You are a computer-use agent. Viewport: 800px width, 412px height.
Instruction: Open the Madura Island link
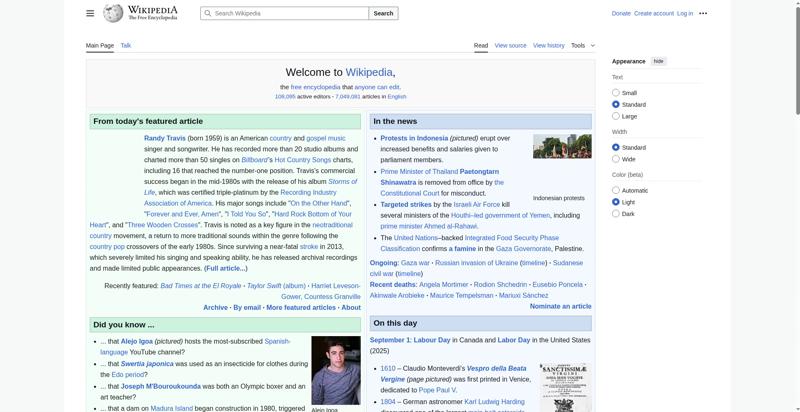point(171,408)
